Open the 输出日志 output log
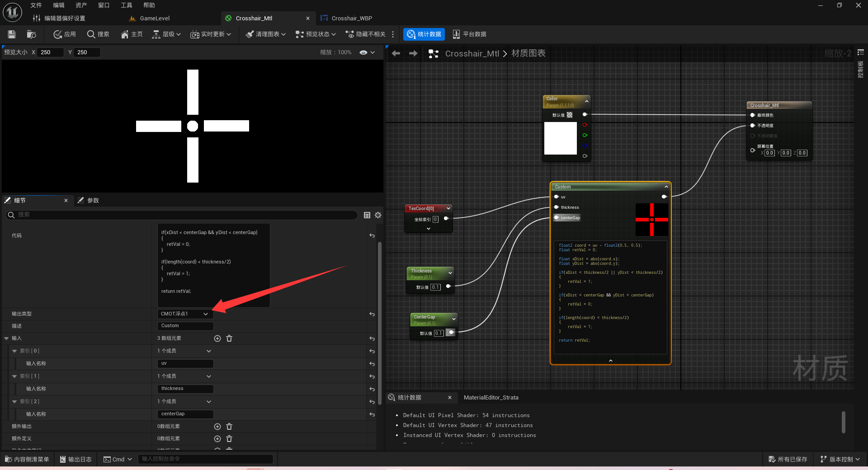 click(76, 459)
